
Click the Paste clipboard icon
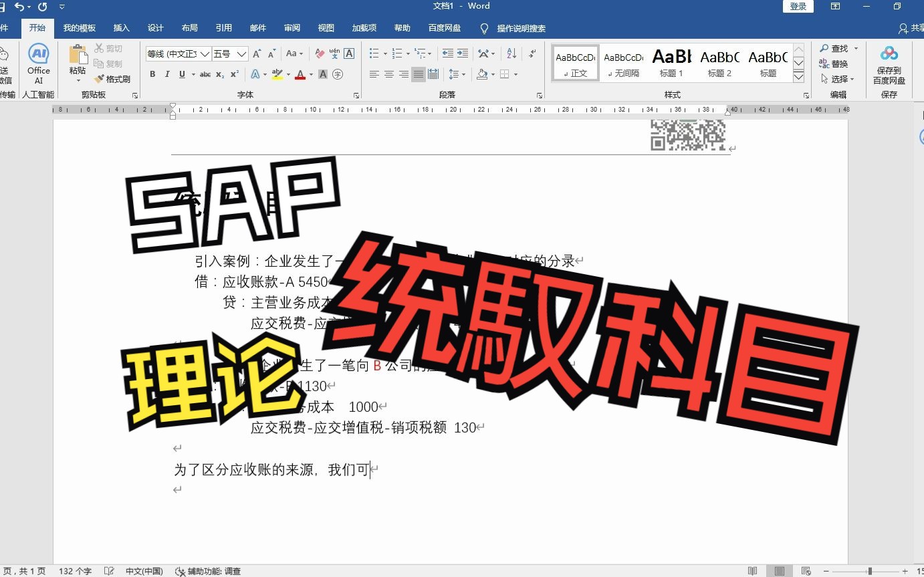click(x=78, y=55)
